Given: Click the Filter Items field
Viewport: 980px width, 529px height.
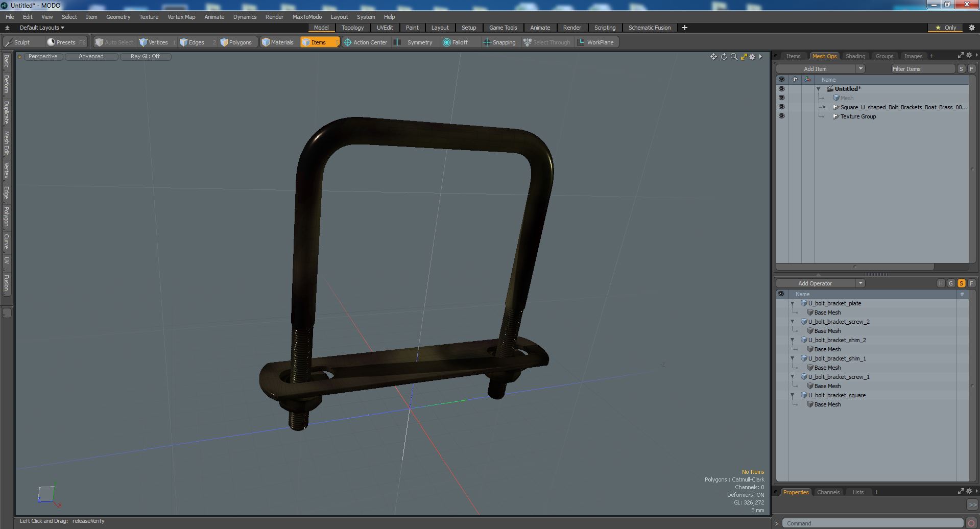Looking at the screenshot, I should (923, 69).
